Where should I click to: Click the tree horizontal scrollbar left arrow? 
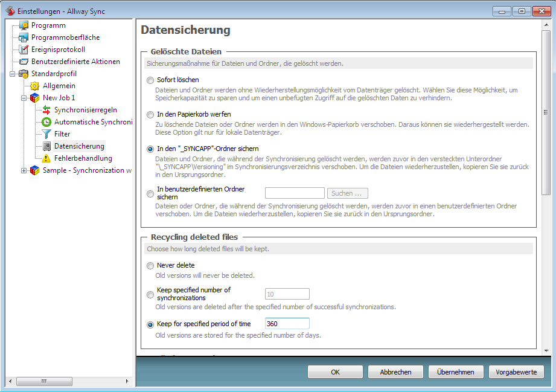tap(10, 381)
